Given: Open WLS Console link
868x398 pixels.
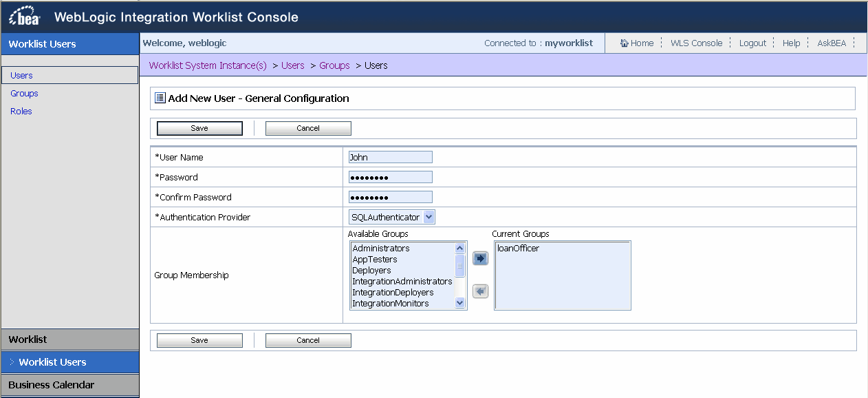Looking at the screenshot, I should [696, 43].
